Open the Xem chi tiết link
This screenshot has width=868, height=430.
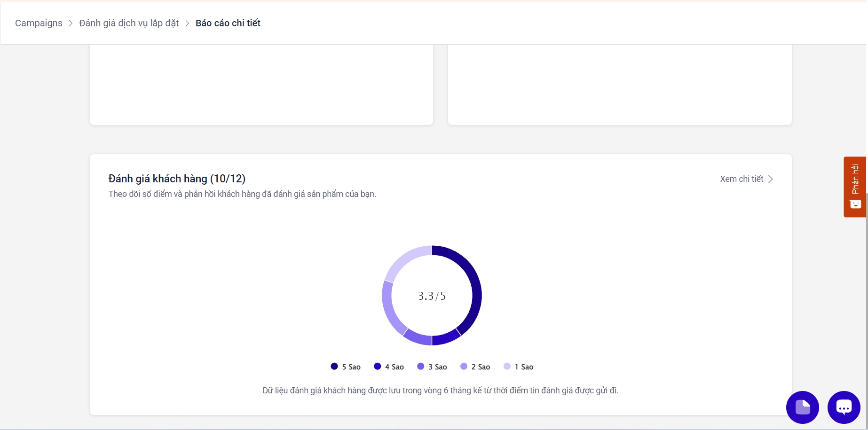(742, 179)
